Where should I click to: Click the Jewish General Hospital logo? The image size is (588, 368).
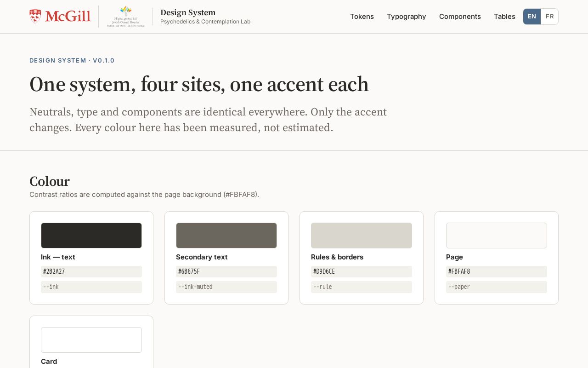pos(125,17)
